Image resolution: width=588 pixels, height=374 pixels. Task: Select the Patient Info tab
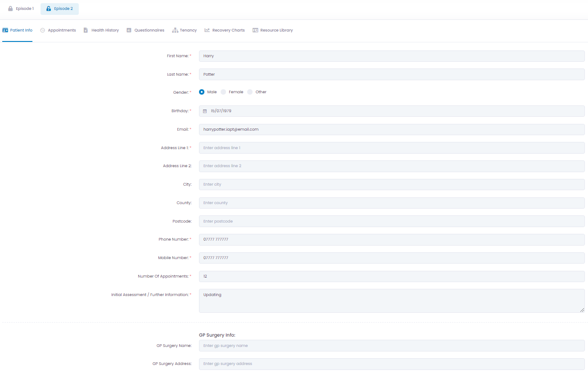(18, 30)
